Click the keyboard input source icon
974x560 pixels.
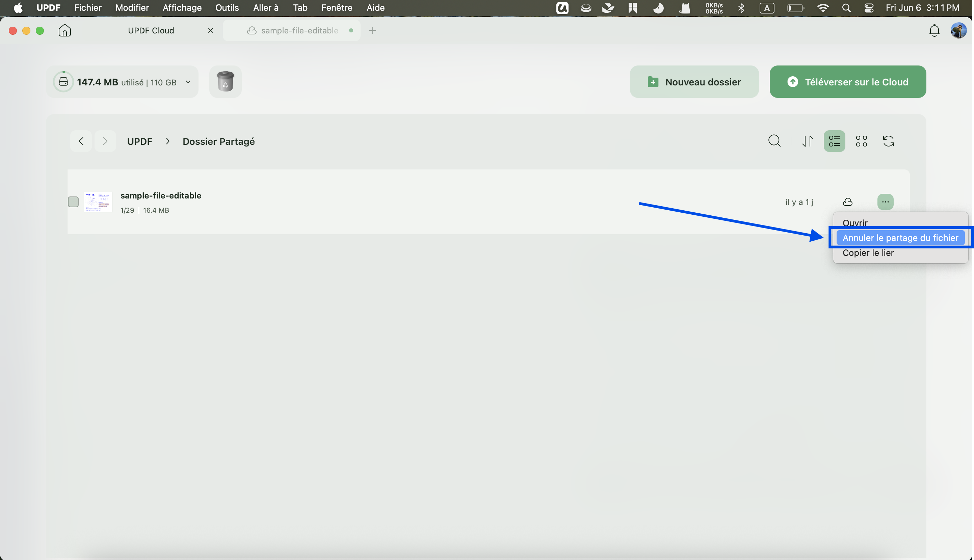click(x=767, y=8)
